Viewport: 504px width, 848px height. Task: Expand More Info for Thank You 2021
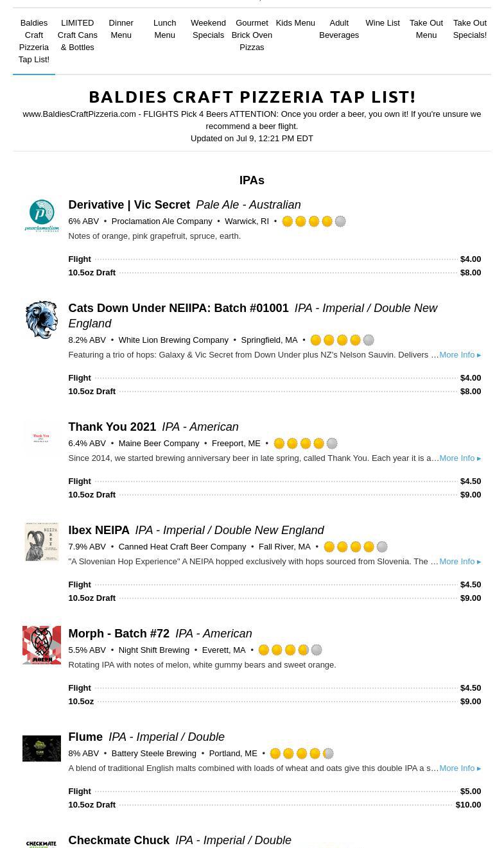[x=460, y=458]
